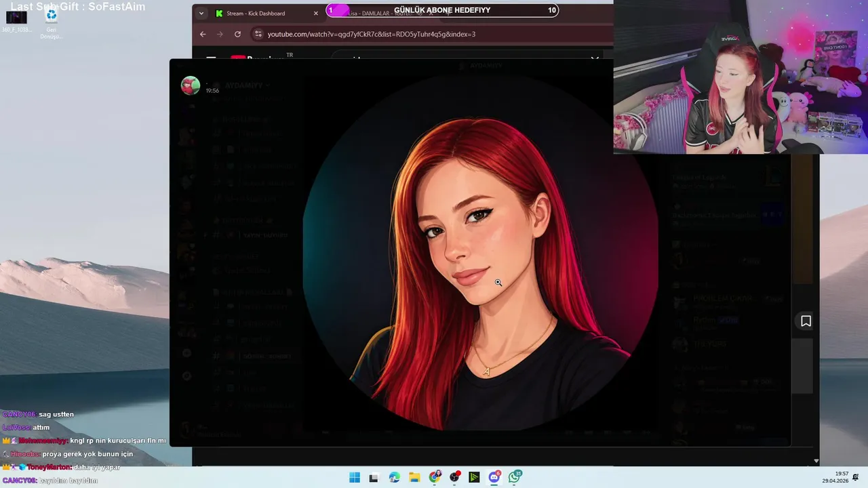
Task: Switch to Discord in the taskbar
Action: click(494, 477)
